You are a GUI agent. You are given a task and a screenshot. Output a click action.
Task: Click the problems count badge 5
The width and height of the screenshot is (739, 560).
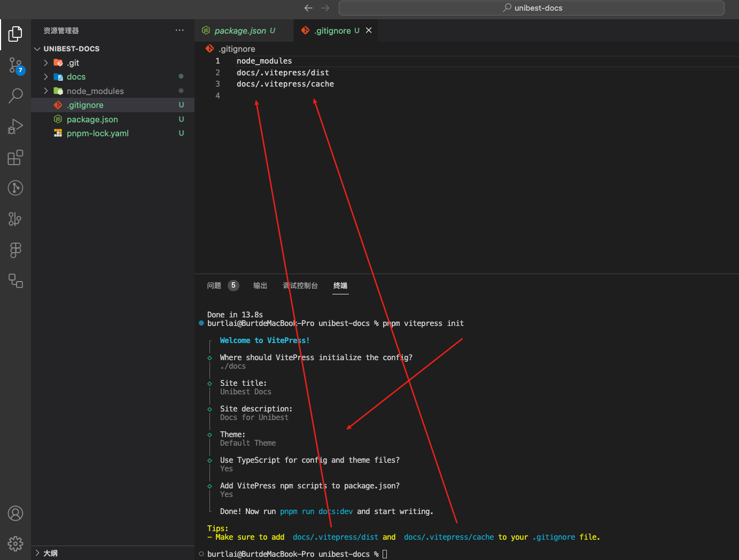(x=234, y=285)
